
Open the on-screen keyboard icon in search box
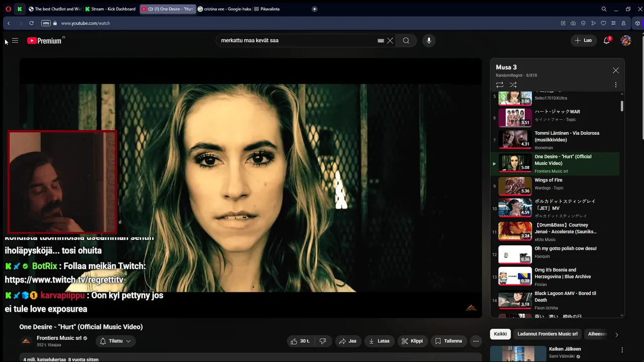tap(381, 41)
